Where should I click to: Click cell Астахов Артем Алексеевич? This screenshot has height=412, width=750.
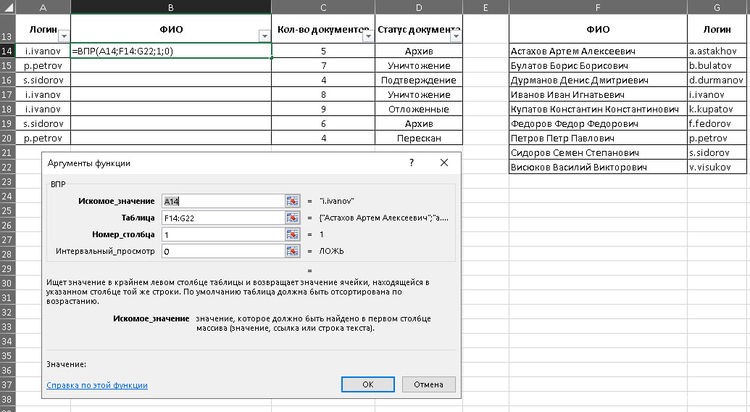coord(598,51)
